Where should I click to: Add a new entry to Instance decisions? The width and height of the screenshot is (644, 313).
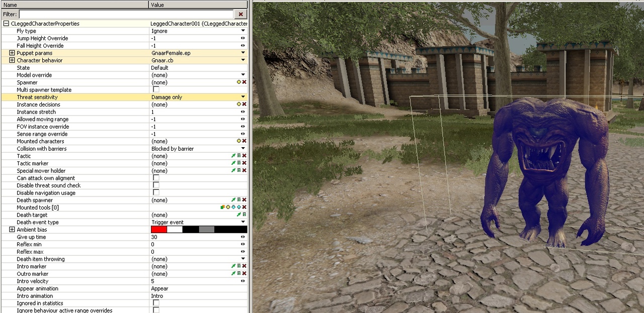(x=239, y=105)
